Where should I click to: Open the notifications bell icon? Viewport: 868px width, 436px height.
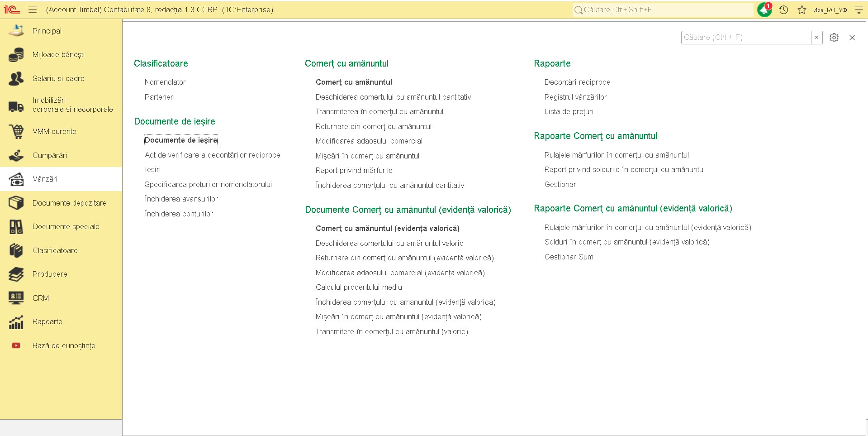764,10
